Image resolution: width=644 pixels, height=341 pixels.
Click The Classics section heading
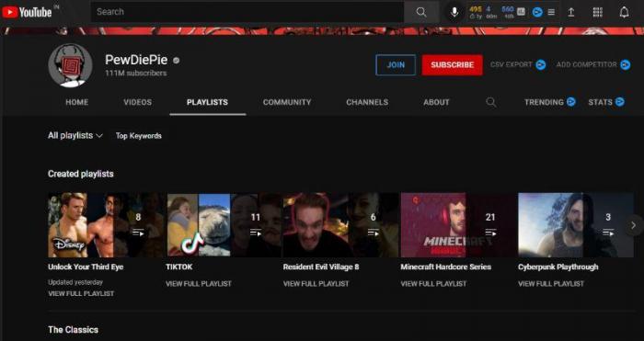(73, 329)
